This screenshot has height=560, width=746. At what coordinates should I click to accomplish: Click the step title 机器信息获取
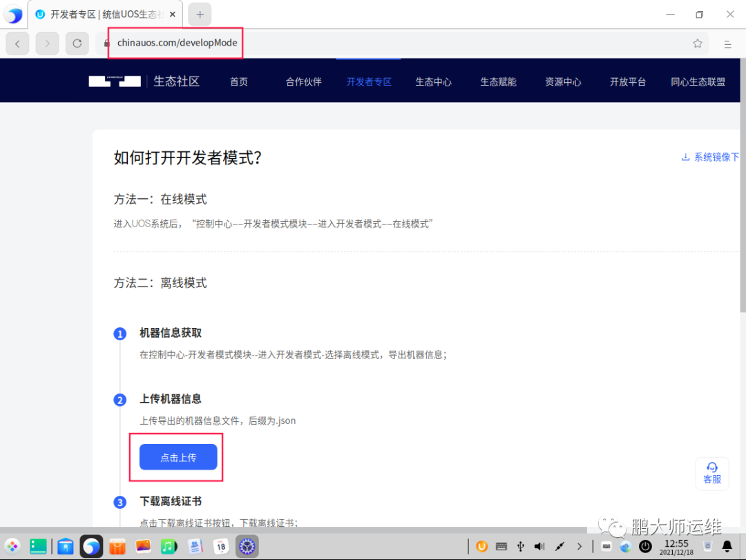[171, 333]
